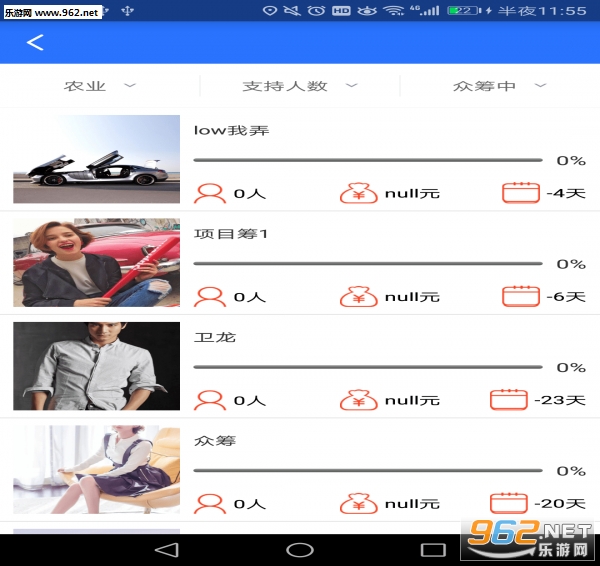Tap the supporter person icon in 众筹 row
600x566 pixels.
tap(210, 503)
